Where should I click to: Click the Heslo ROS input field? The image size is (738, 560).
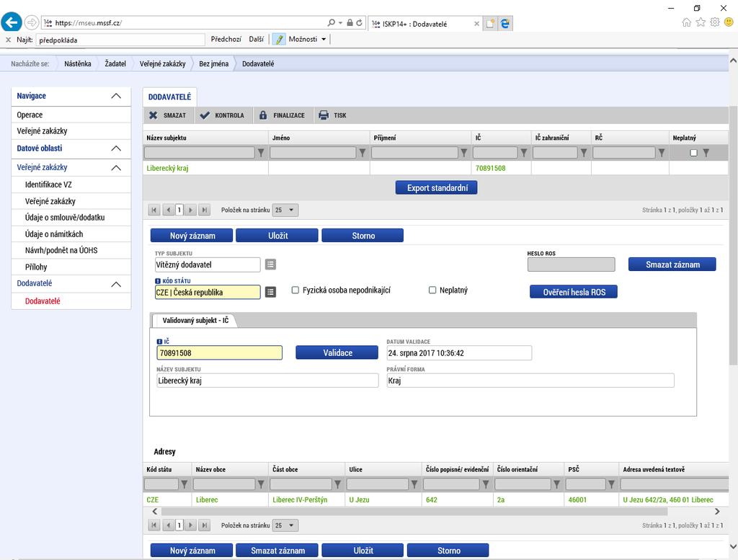tap(571, 265)
